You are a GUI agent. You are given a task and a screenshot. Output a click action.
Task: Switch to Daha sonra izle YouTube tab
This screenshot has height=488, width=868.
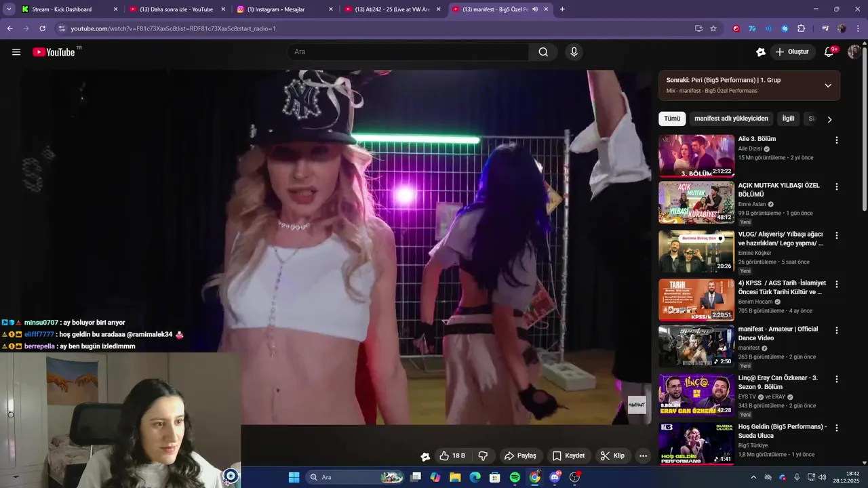[176, 9]
